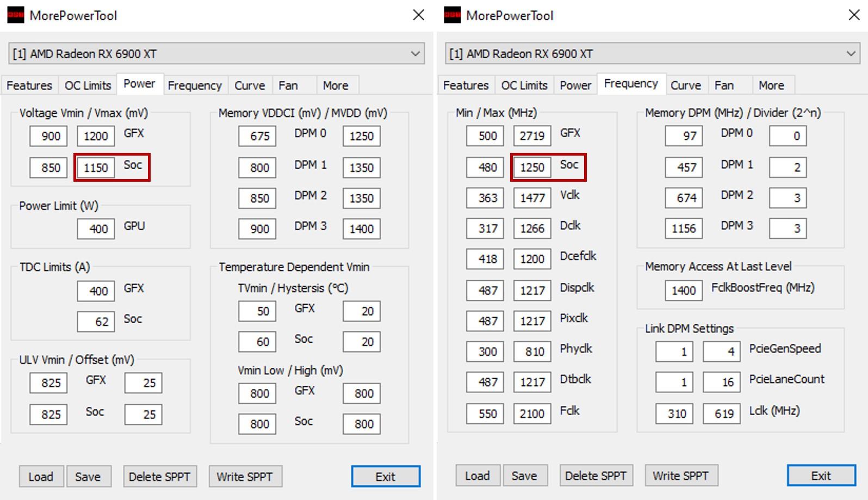Click PcieLaneCount max field 16
The image size is (868, 500).
pos(722,382)
